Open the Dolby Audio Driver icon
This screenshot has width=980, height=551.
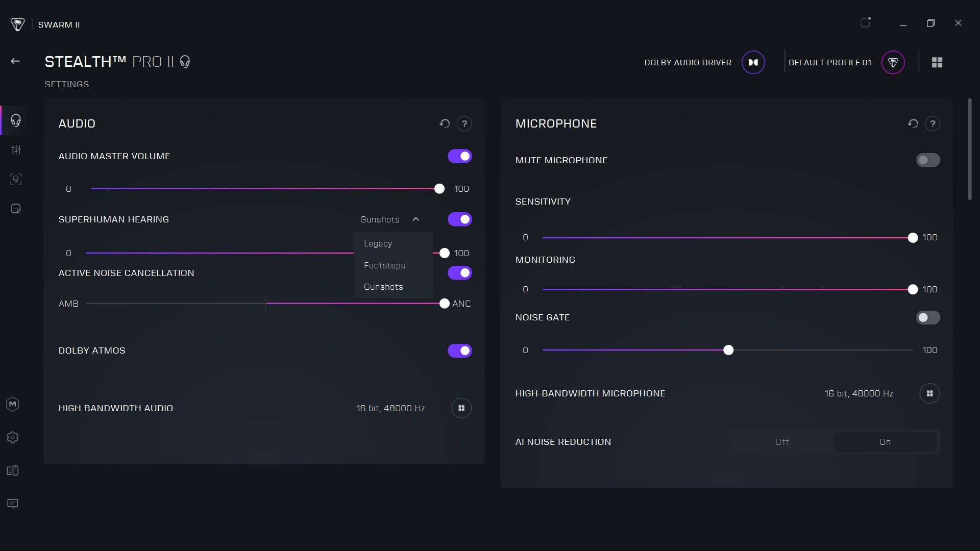[753, 62]
